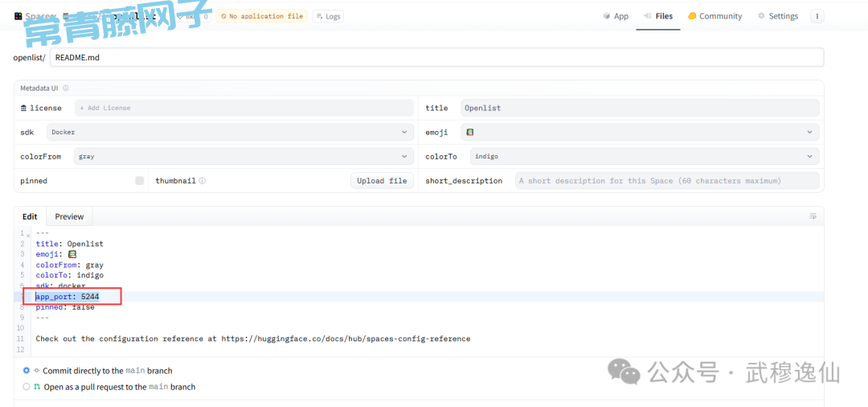Click the license building icon
Image resolution: width=868 pixels, height=407 pixels.
(x=24, y=108)
